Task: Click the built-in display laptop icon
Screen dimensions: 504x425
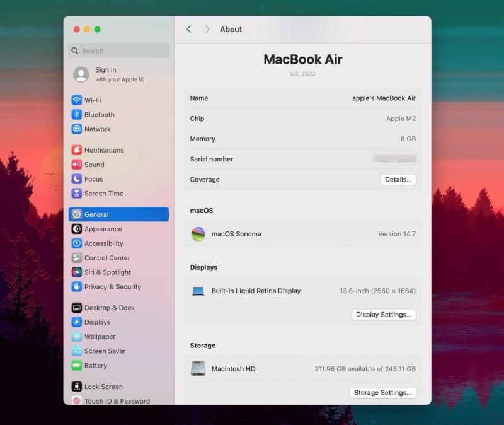Action: click(198, 291)
